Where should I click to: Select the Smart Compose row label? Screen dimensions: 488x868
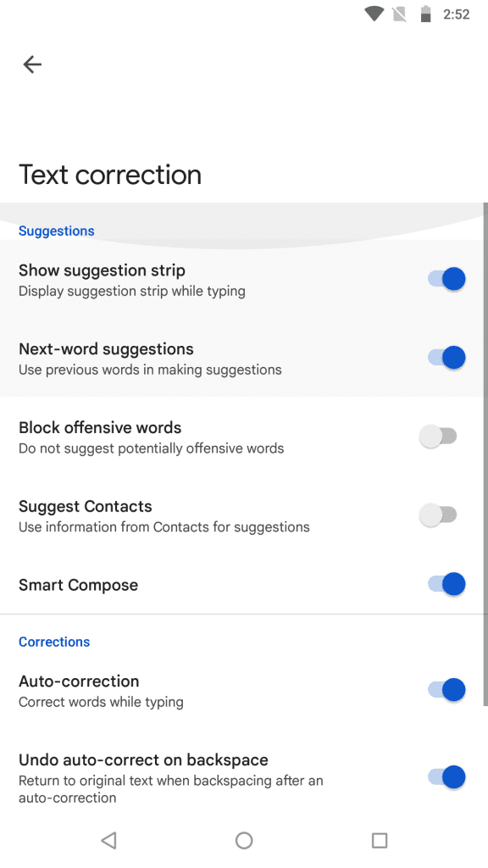point(78,585)
